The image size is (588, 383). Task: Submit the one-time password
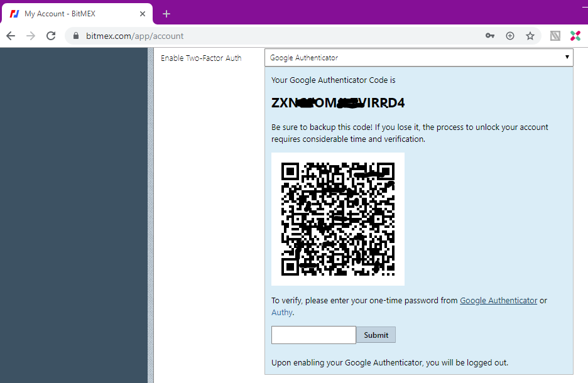click(376, 335)
